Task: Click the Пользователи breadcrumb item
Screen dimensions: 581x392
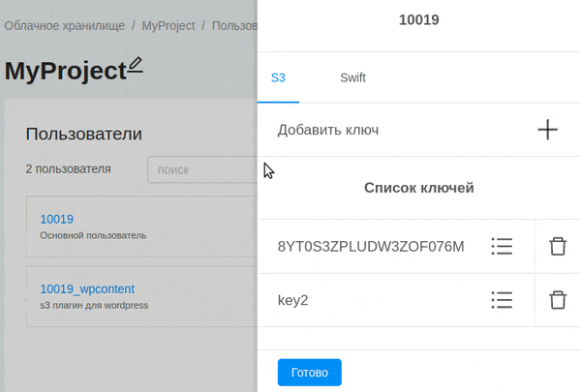Action: pyautogui.click(x=234, y=26)
